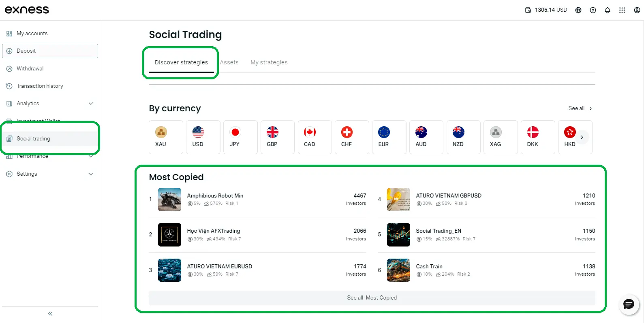Select the DKK flag currency tile
This screenshot has height=323, width=644.
pyautogui.click(x=538, y=137)
